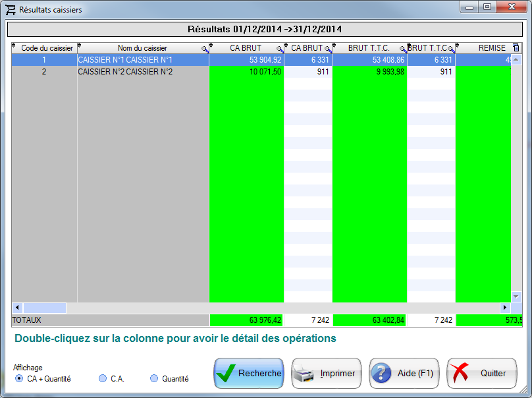Click the left arrow of the horizontal scrollbar
Screen dimensions: 532x398
point(16,308)
